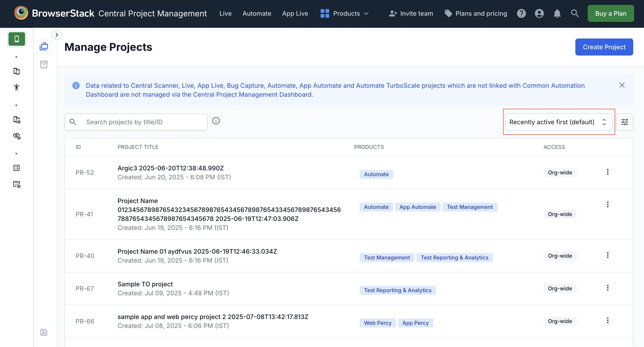Click the PRODUCTS column header
644x347 pixels.
[x=369, y=147]
